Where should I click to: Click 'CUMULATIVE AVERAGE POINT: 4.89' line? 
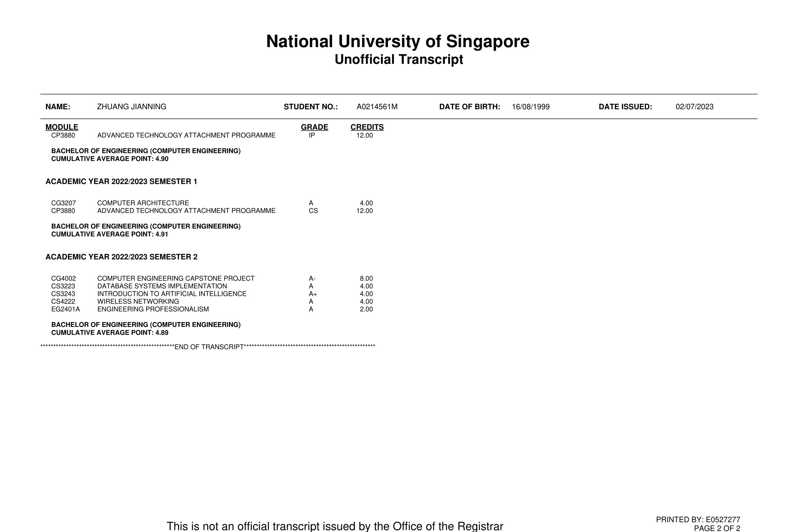click(x=110, y=333)
